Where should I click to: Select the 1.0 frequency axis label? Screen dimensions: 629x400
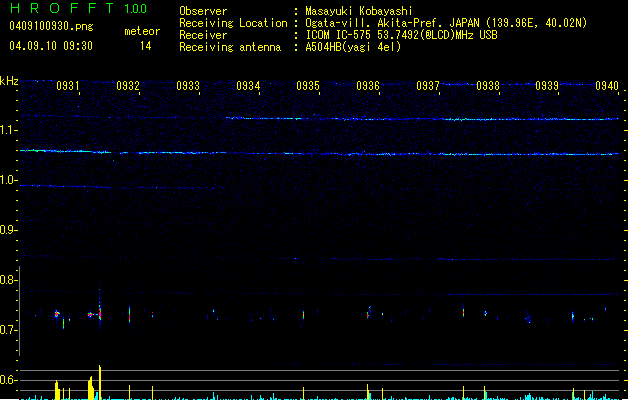(x=9, y=180)
